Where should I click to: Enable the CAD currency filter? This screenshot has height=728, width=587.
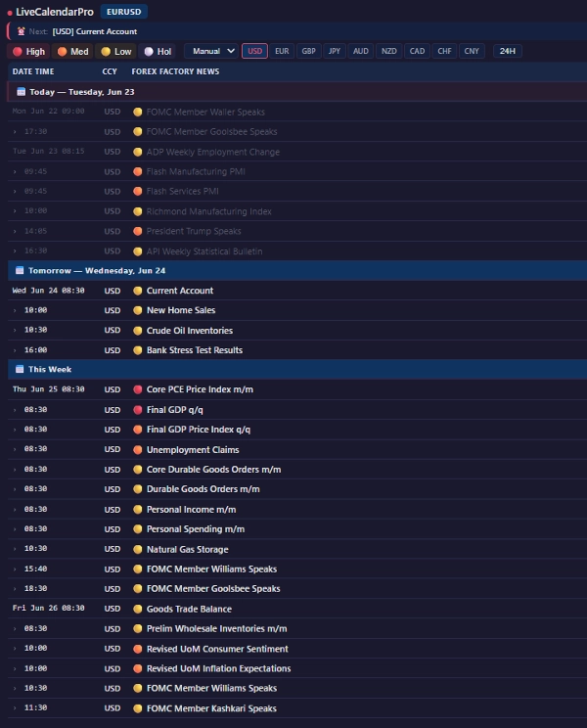(417, 51)
